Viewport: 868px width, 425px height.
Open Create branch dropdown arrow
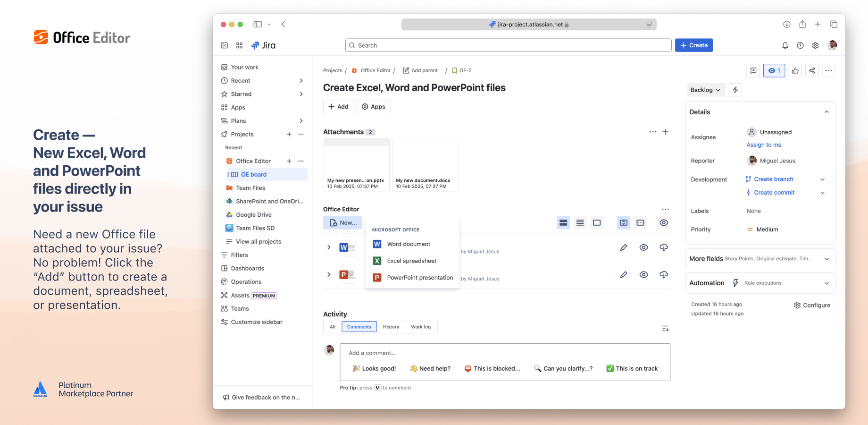(x=822, y=179)
